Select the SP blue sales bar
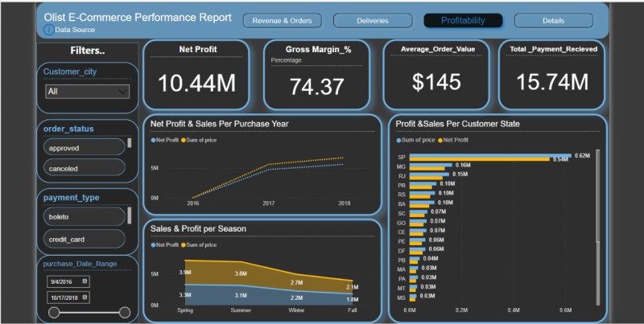 [x=490, y=155]
